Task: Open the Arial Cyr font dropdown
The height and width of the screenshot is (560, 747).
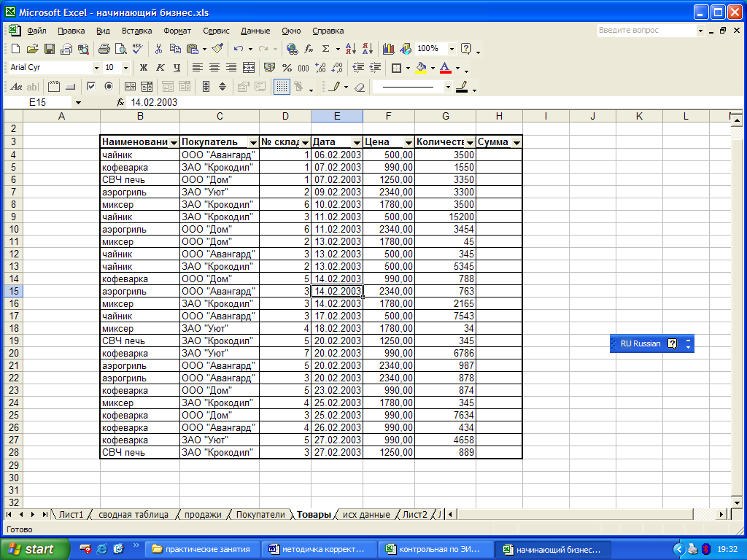Action: click(x=96, y=68)
